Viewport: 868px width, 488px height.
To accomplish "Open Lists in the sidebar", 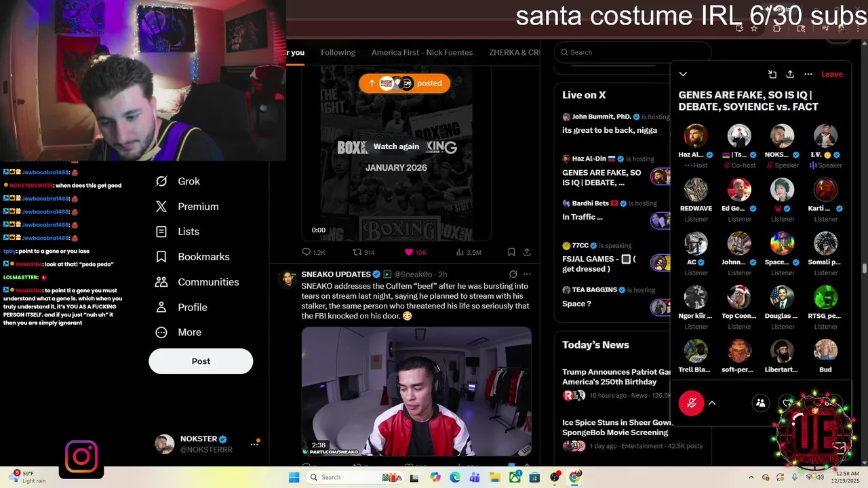I will (178, 231).
